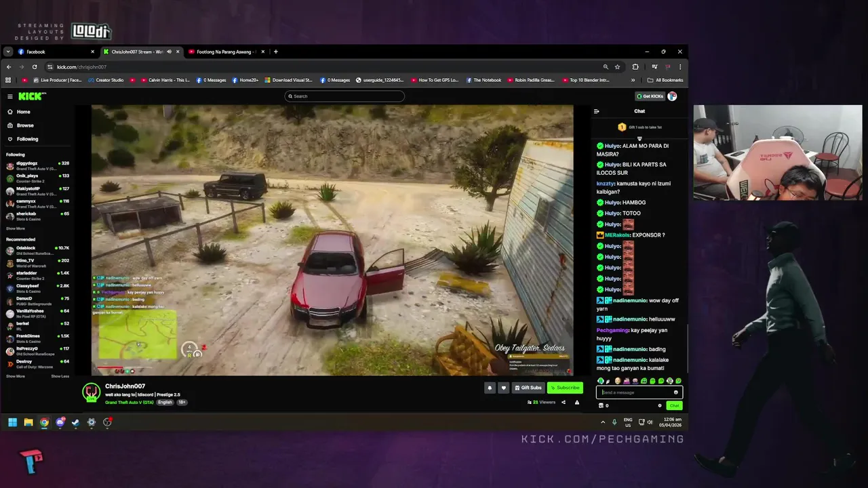Open Classybeef recommended channel
The image size is (868, 488).
(39, 287)
